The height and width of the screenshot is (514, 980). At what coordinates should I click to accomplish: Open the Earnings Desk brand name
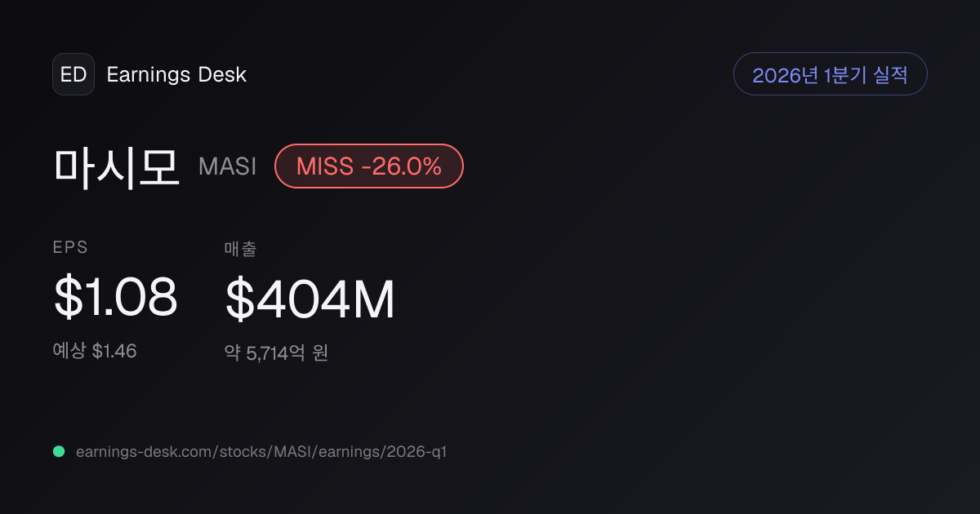pyautogui.click(x=176, y=75)
